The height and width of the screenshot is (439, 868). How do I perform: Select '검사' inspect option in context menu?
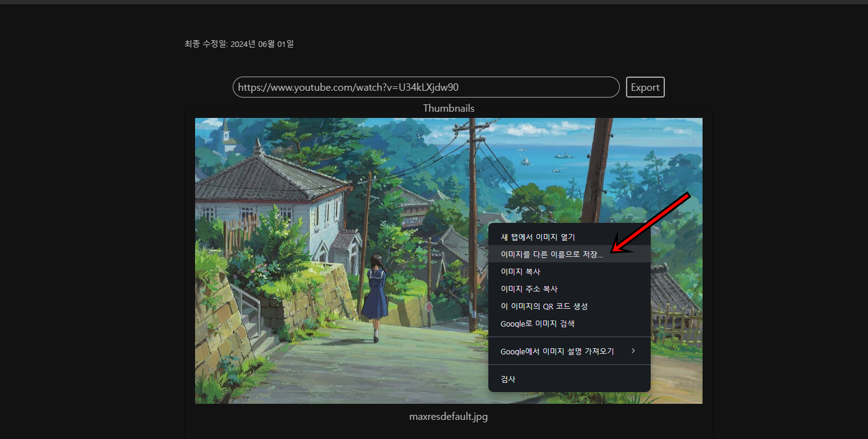pyautogui.click(x=569, y=379)
